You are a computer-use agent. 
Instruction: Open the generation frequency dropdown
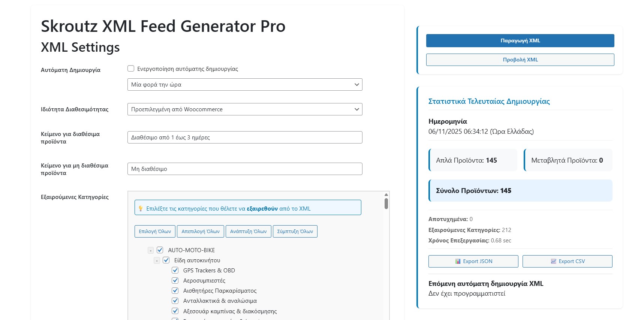pyautogui.click(x=245, y=85)
